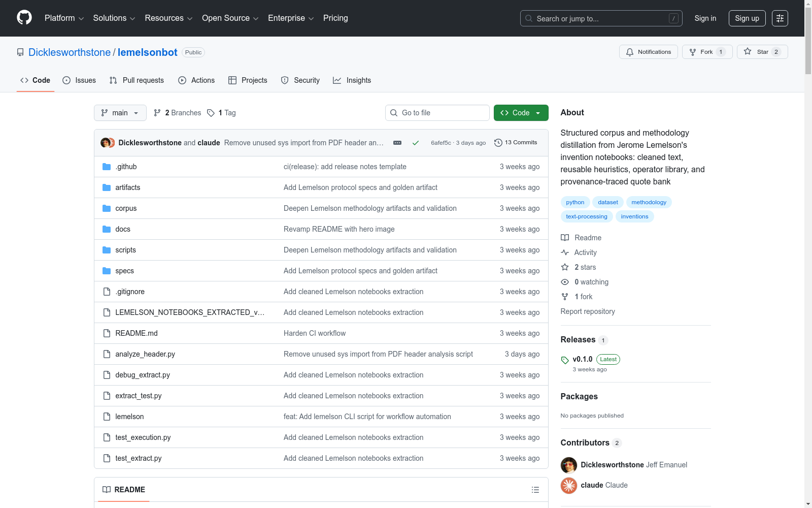The image size is (812, 508).
Task: Click the text-processing topic tag
Action: (x=587, y=216)
